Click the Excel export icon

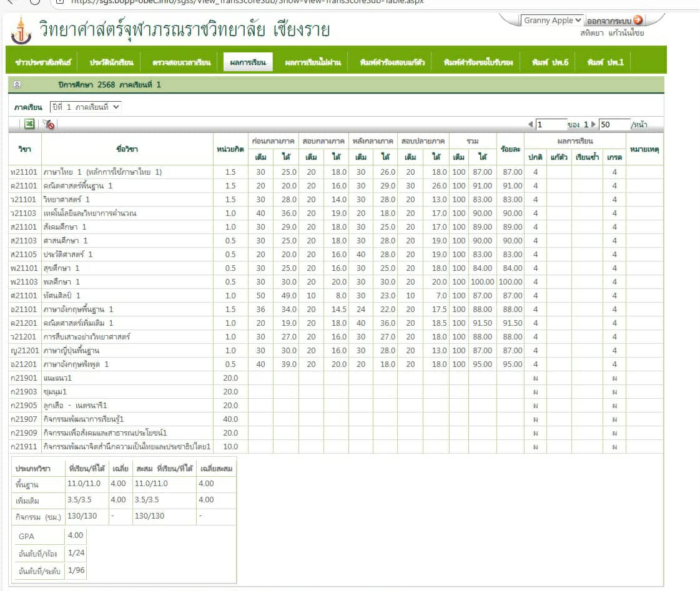29,125
